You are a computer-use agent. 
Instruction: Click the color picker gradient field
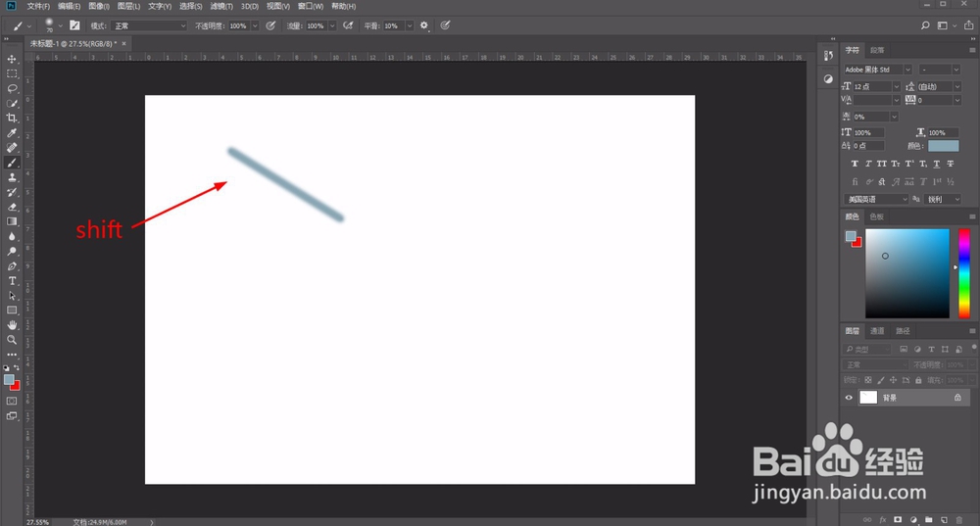pyautogui.click(x=906, y=273)
